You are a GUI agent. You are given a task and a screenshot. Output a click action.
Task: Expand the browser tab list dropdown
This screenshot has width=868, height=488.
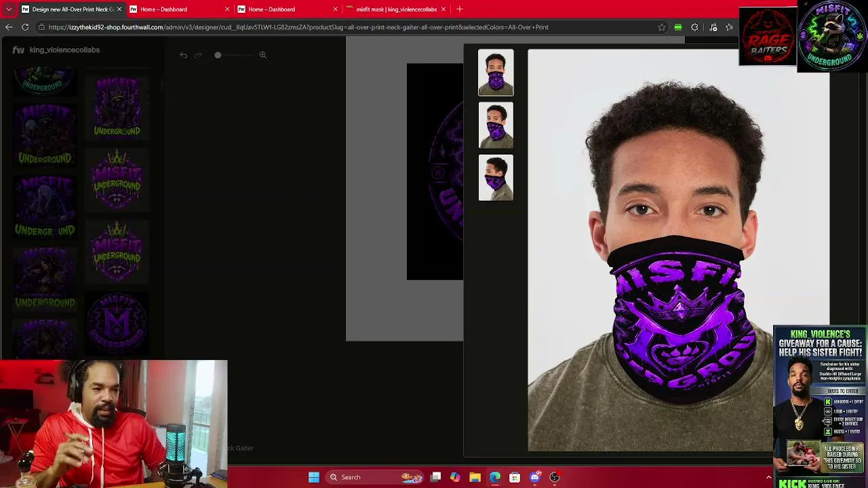click(x=8, y=9)
